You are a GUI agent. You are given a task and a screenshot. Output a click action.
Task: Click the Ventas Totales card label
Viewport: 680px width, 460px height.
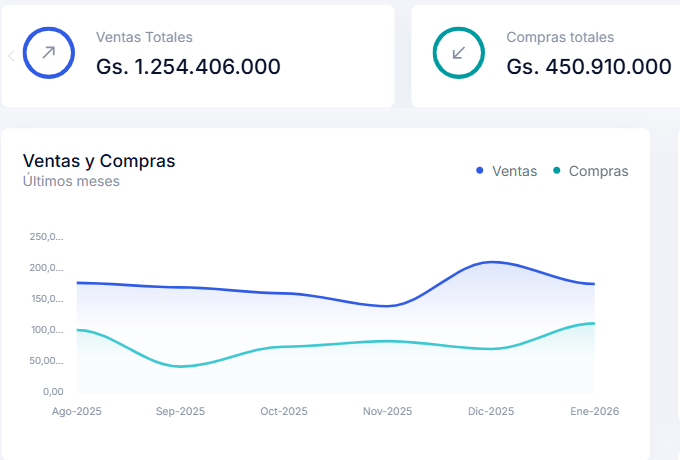coord(144,37)
